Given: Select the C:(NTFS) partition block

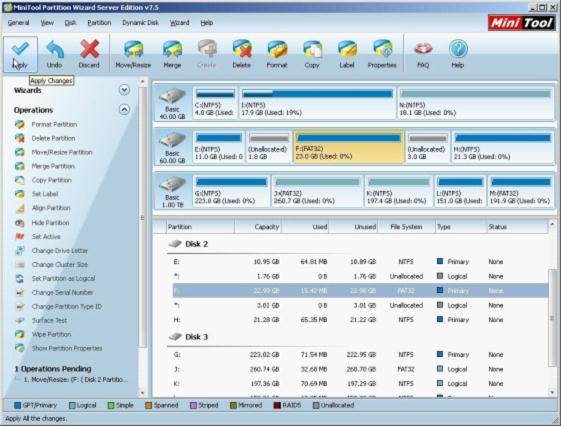Looking at the screenshot, I should tap(215, 103).
